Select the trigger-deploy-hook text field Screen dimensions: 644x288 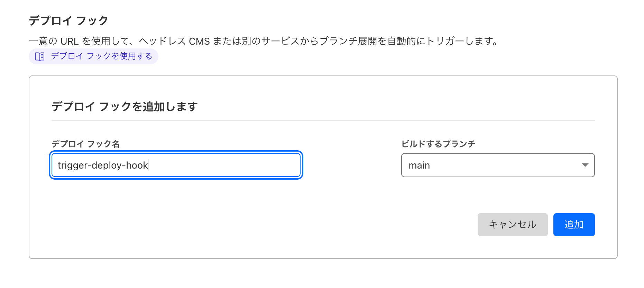pos(176,165)
